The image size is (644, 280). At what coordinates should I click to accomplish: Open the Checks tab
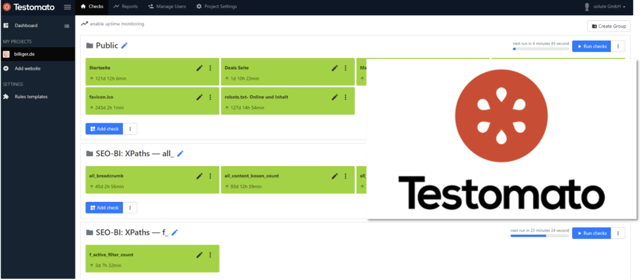tap(92, 6)
